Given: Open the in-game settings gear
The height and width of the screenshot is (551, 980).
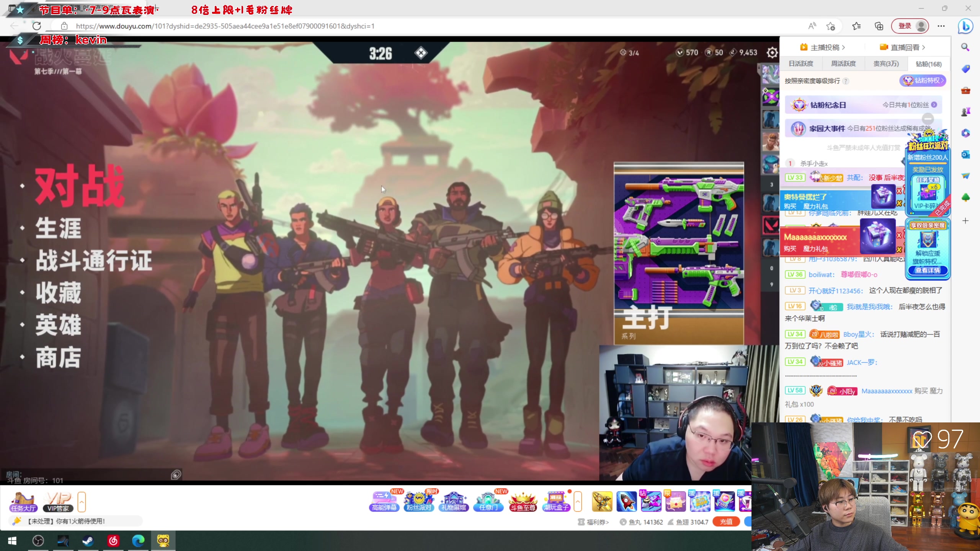Looking at the screenshot, I should point(772,52).
